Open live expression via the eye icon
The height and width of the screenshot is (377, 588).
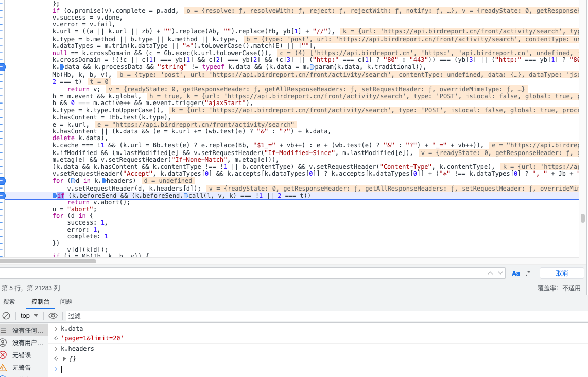53,316
